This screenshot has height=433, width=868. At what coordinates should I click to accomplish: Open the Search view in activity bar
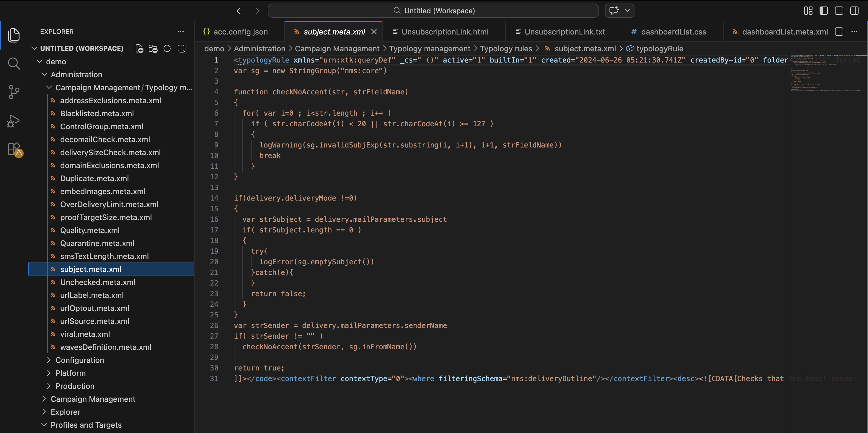click(x=14, y=64)
